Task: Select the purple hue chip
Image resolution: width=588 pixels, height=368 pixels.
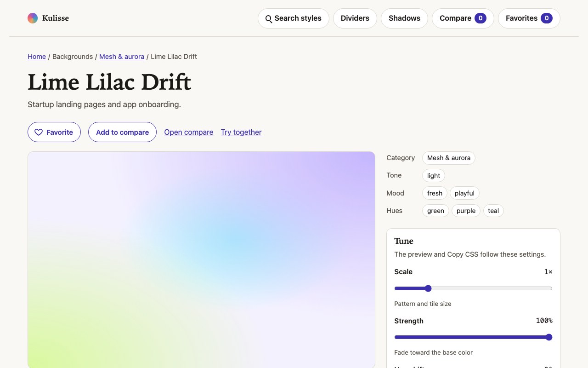Action: 466,211
